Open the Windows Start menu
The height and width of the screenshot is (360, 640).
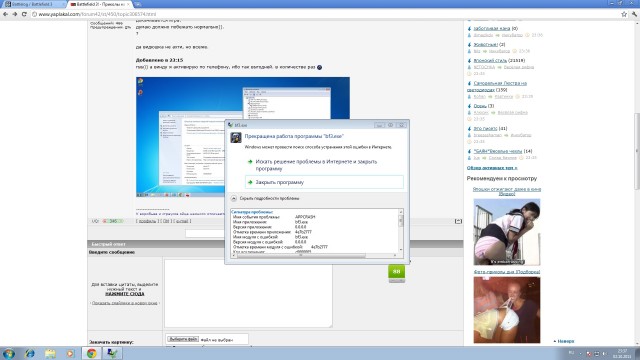click(x=9, y=353)
